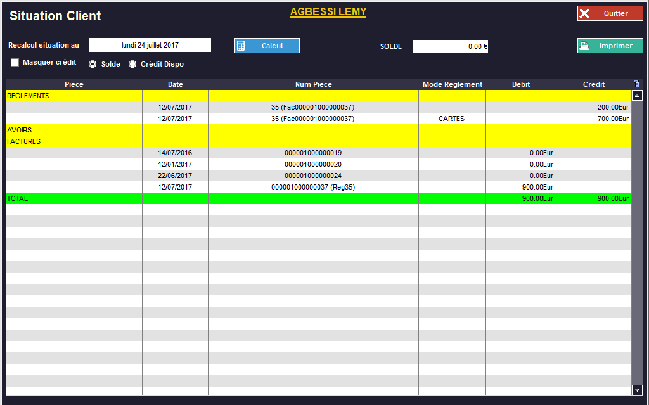Click the SOLDE amount field
The width and height of the screenshot is (649, 405).
450,46
